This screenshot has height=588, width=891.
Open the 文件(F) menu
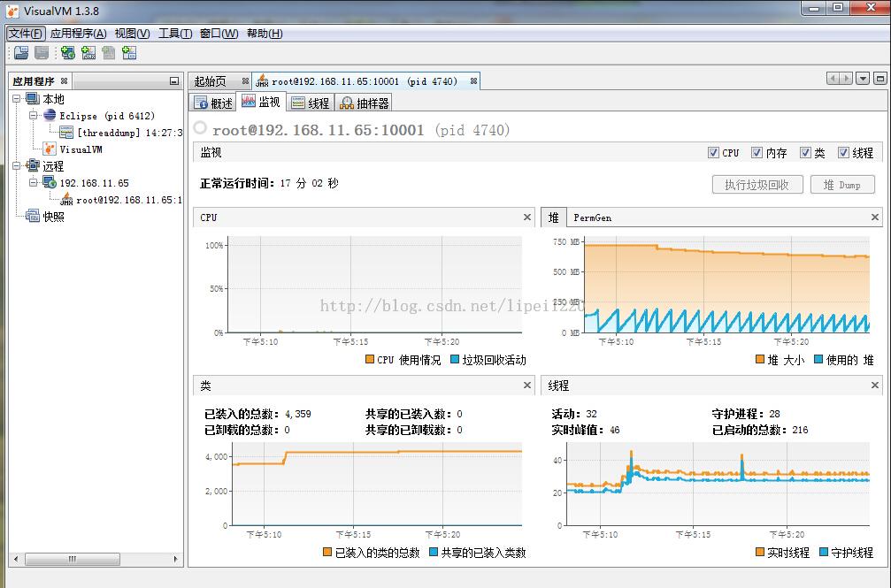(26, 33)
